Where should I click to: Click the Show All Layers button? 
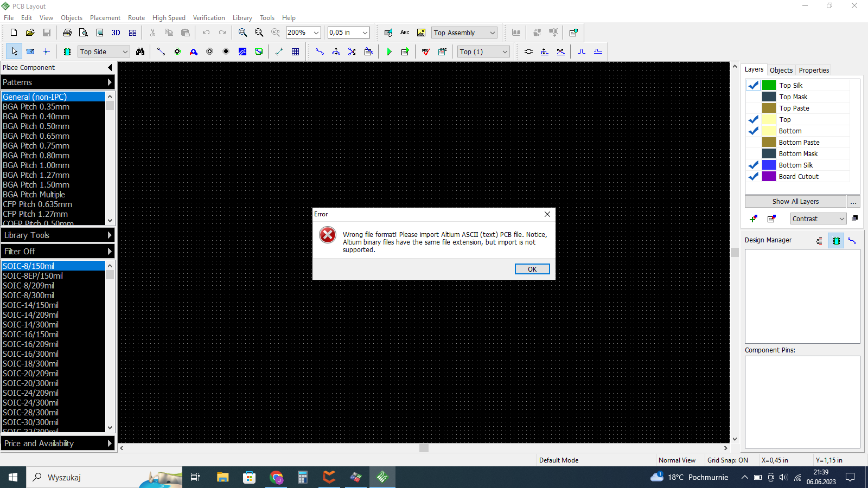pyautogui.click(x=795, y=202)
